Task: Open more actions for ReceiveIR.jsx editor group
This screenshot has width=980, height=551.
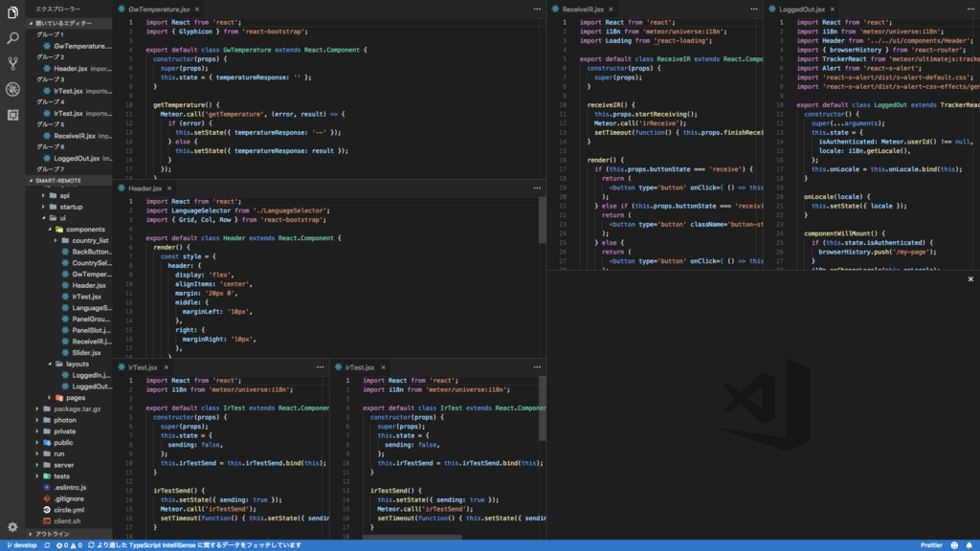Action: click(x=754, y=10)
